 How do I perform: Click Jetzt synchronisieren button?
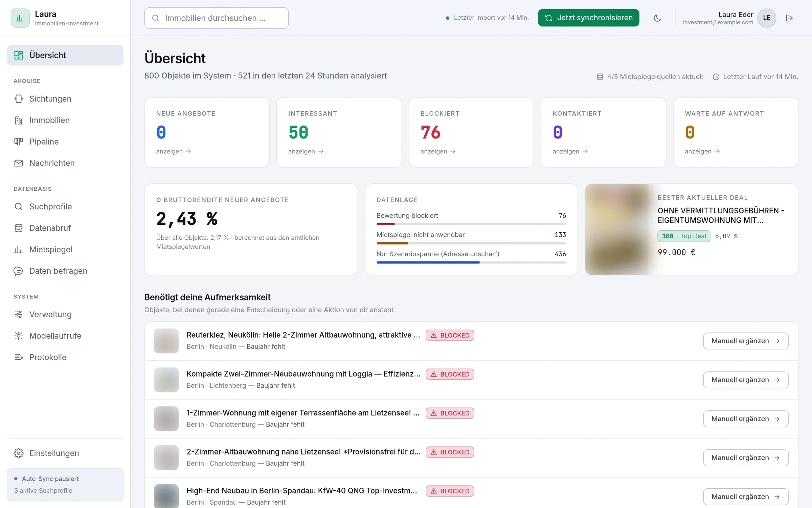[588, 18]
